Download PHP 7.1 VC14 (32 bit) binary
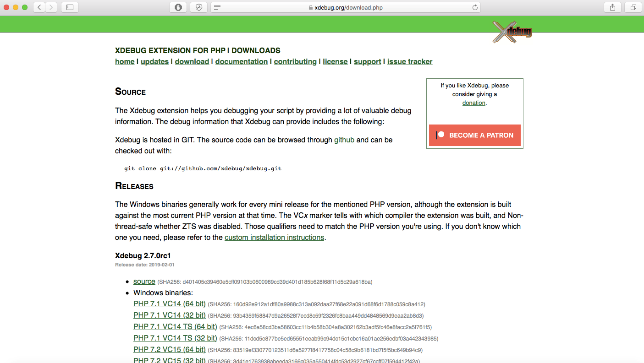The height and width of the screenshot is (363, 644). 170,315
